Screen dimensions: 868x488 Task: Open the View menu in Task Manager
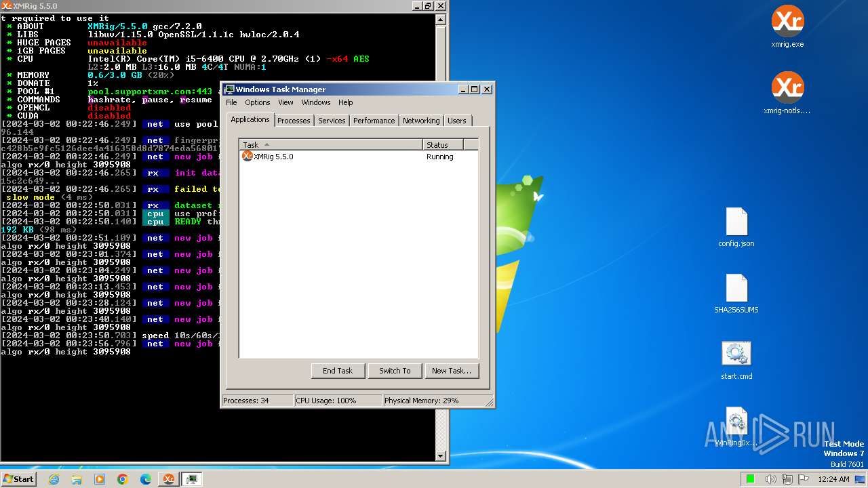coord(285,102)
